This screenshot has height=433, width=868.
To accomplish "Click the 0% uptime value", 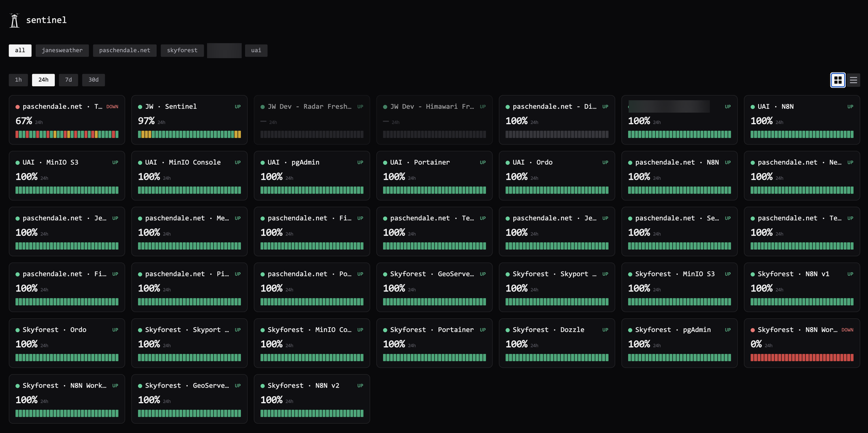I will click(x=756, y=344).
